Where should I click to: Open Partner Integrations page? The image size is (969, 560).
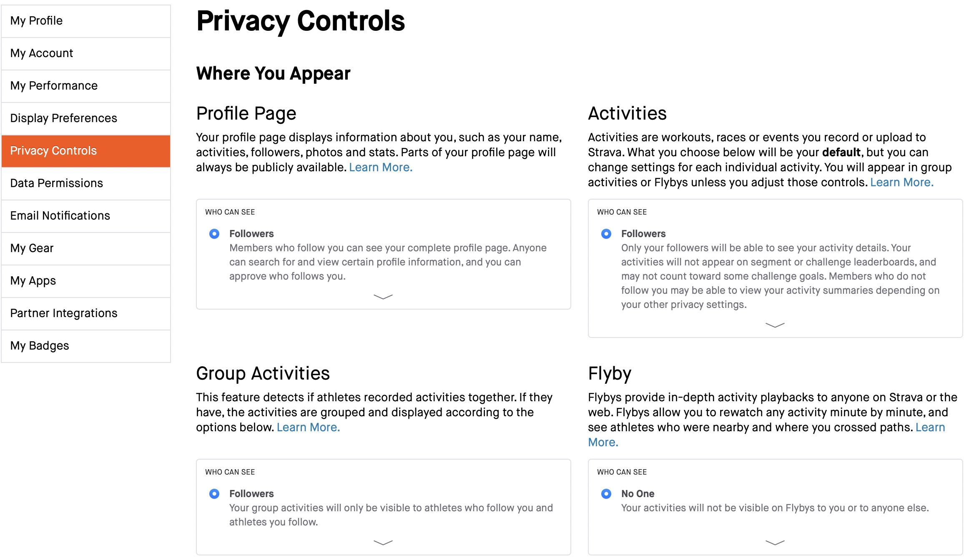click(x=86, y=314)
